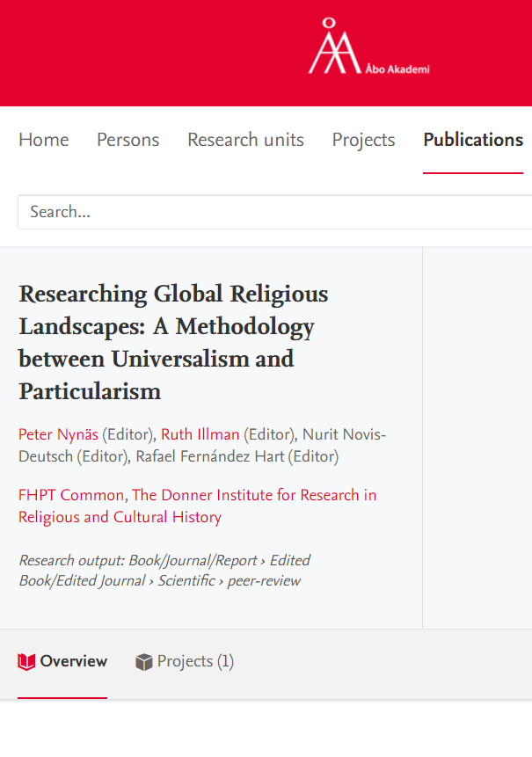
Task: Switch to the Overview tab
Action: (x=73, y=661)
